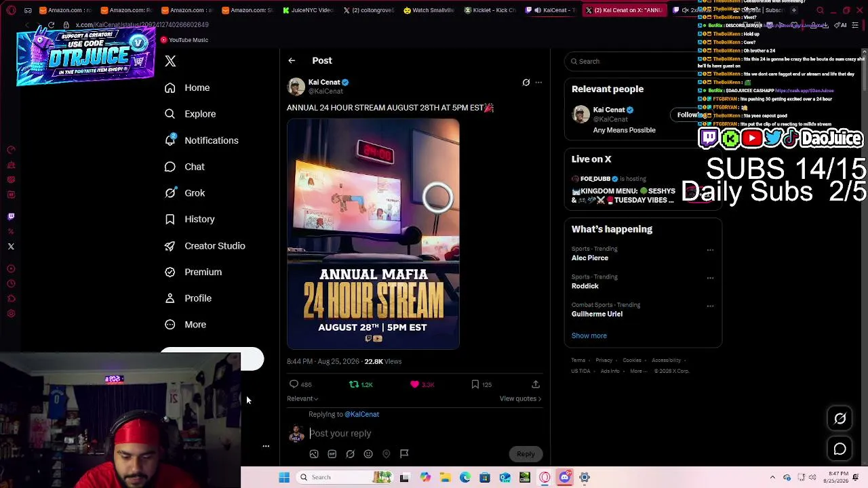Switch to the JuiceNYC Video browser tab
Image resolution: width=868 pixels, height=488 pixels.
pyautogui.click(x=308, y=10)
